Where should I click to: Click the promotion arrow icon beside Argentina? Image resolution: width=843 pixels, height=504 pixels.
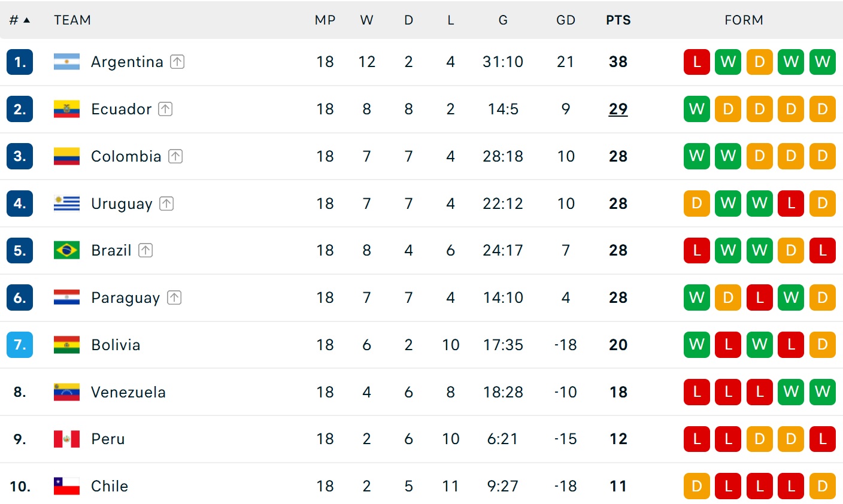177,62
